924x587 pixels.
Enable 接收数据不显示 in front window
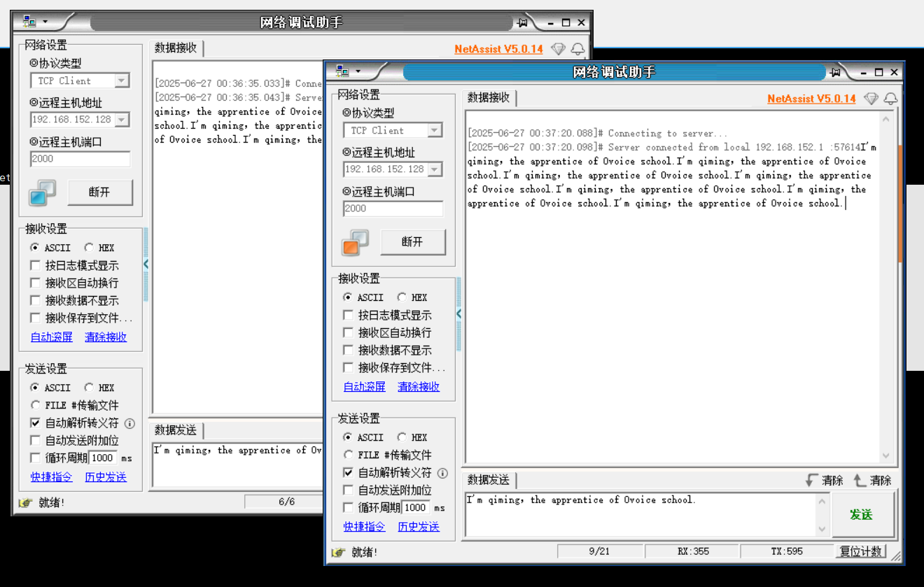coord(348,350)
